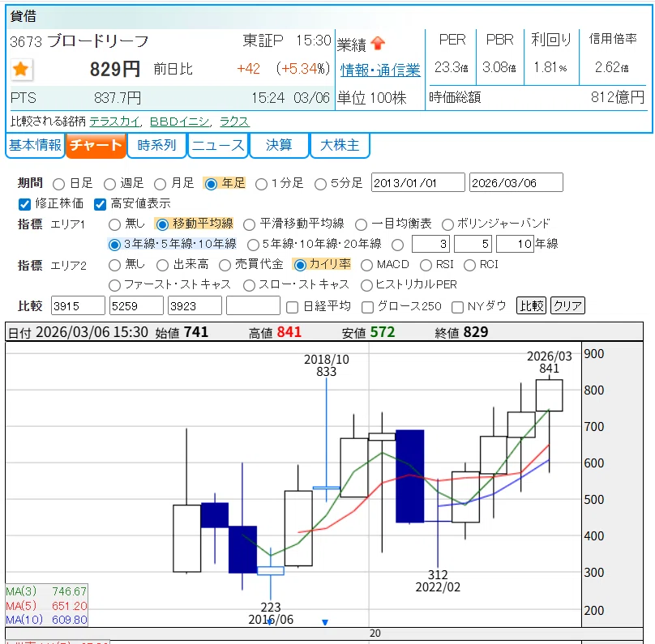Select the 3年線·5年線·10年線 option

click(114, 245)
